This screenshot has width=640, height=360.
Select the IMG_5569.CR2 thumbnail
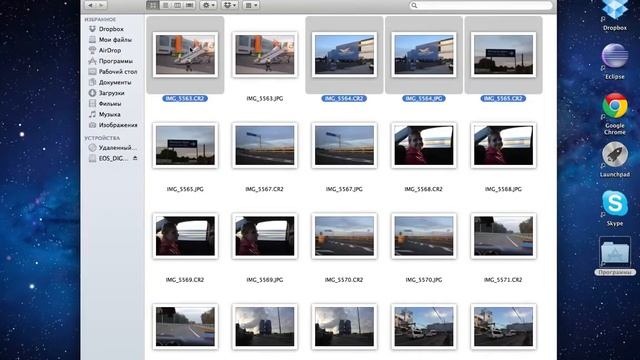coord(185,236)
